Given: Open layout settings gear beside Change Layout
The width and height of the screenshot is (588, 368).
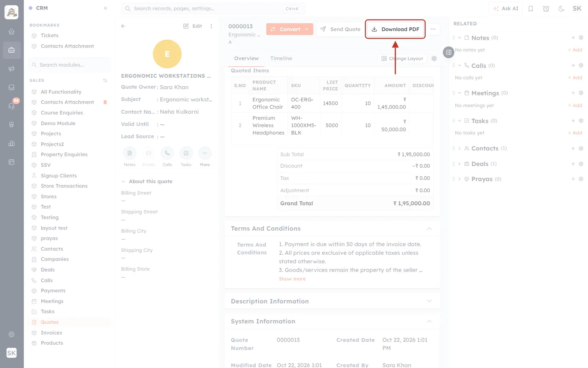Looking at the screenshot, I should click(434, 58).
